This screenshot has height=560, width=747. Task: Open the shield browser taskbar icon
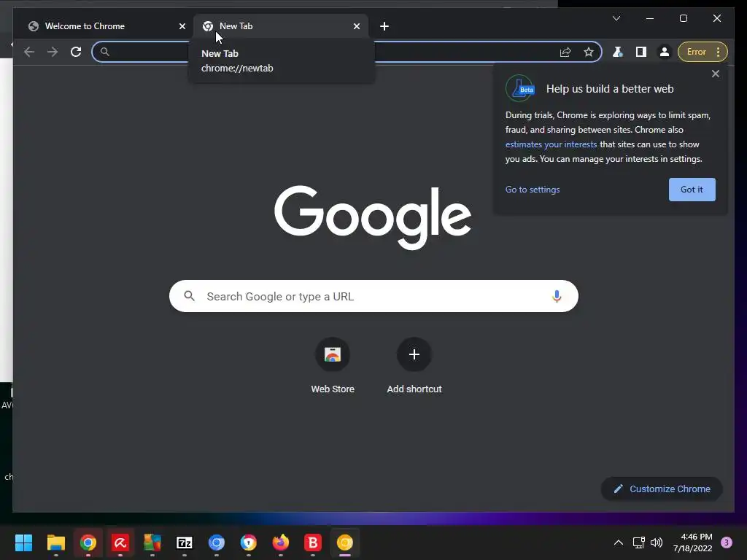[249, 542]
